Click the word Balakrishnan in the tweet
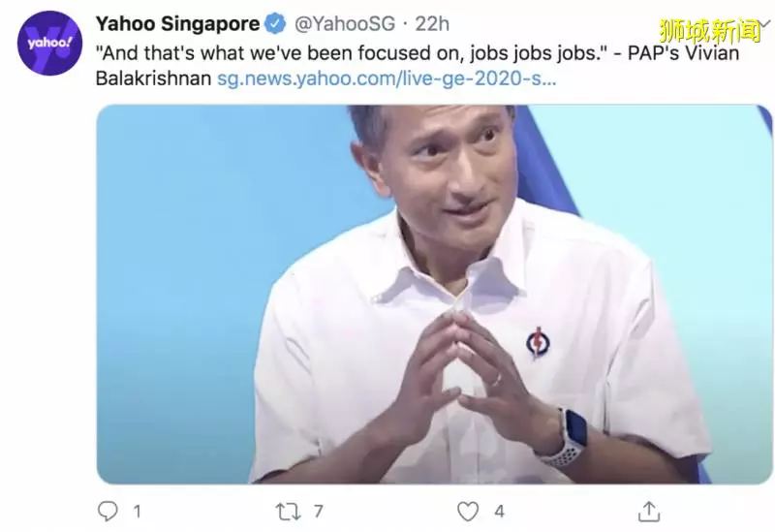Image resolution: width=775 pixels, height=532 pixels. click(153, 78)
